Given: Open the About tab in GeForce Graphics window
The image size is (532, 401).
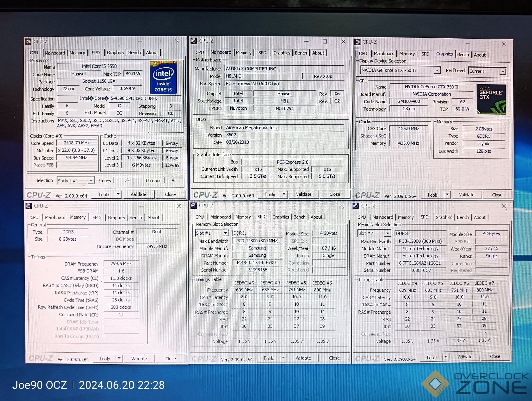Looking at the screenshot, I should (480, 55).
